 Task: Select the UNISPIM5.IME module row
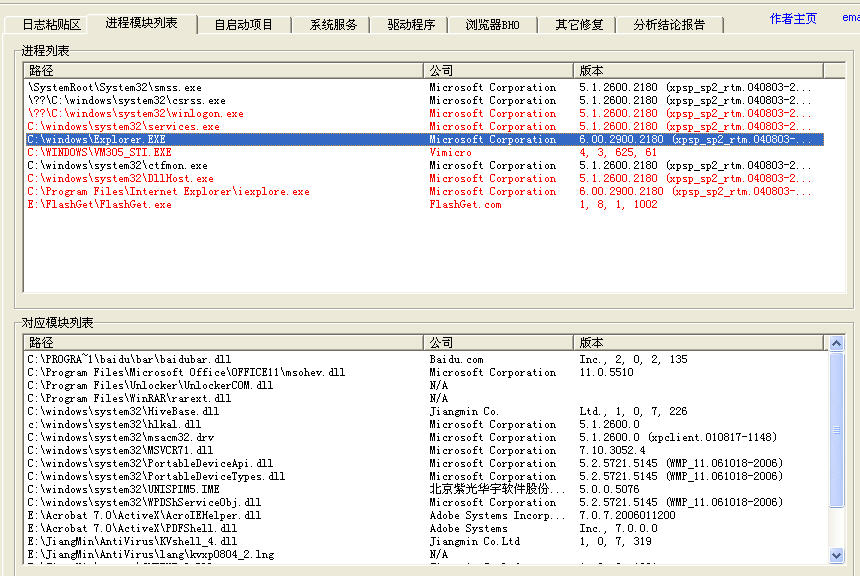coord(425,489)
